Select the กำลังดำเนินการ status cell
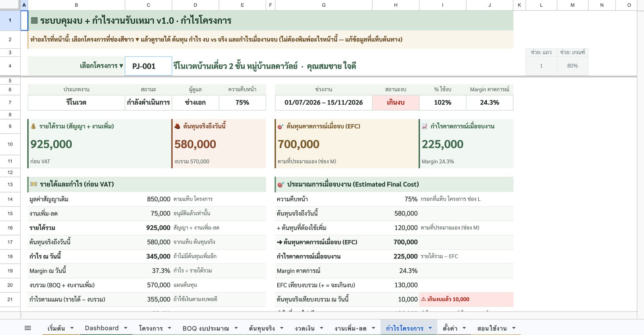 click(x=149, y=102)
